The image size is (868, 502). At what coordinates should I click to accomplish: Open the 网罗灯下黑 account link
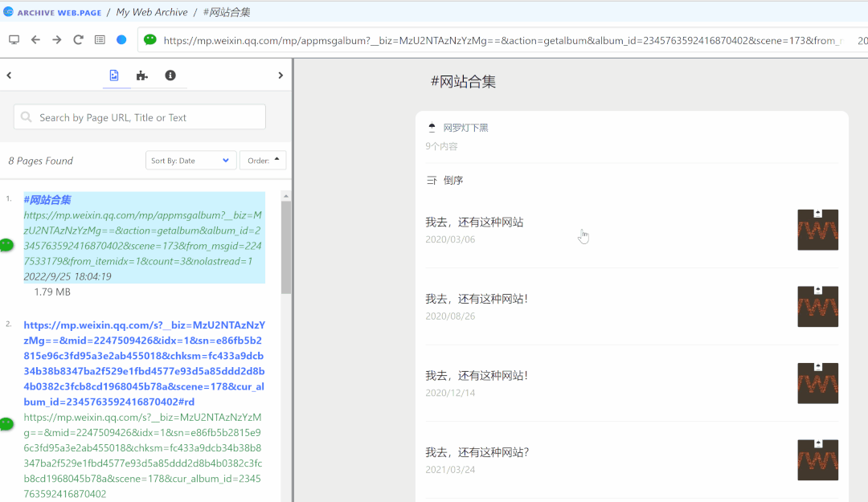465,128
